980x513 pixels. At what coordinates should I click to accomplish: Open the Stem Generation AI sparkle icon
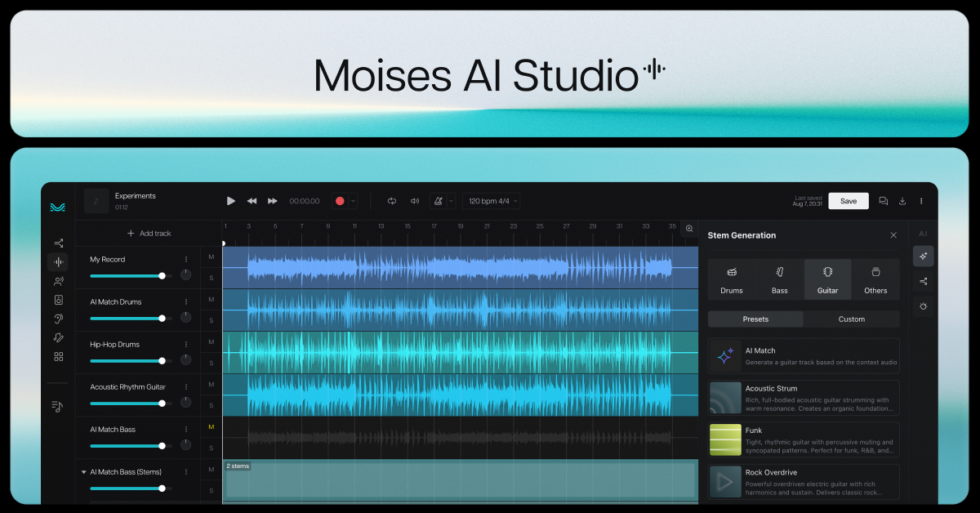coord(923,256)
